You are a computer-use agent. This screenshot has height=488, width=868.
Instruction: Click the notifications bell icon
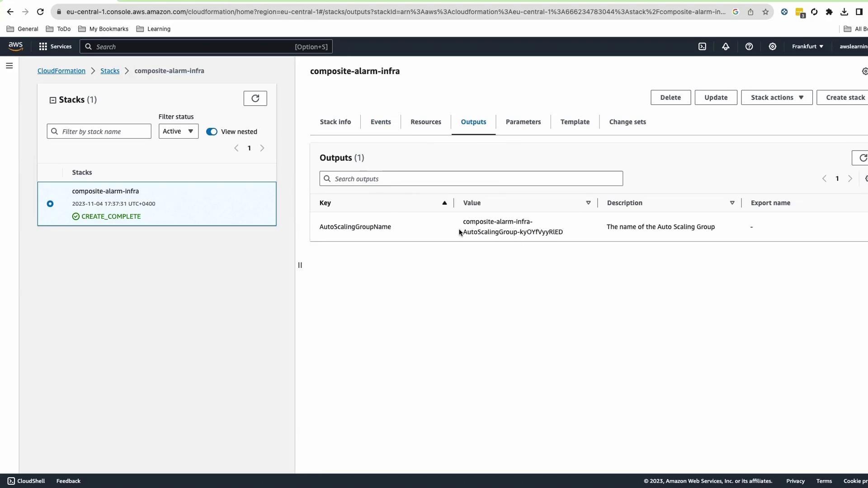point(726,47)
